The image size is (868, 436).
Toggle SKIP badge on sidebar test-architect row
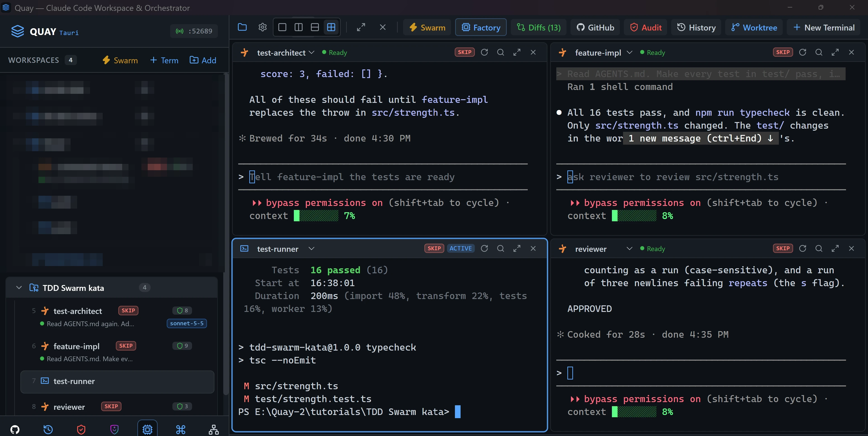pyautogui.click(x=128, y=310)
